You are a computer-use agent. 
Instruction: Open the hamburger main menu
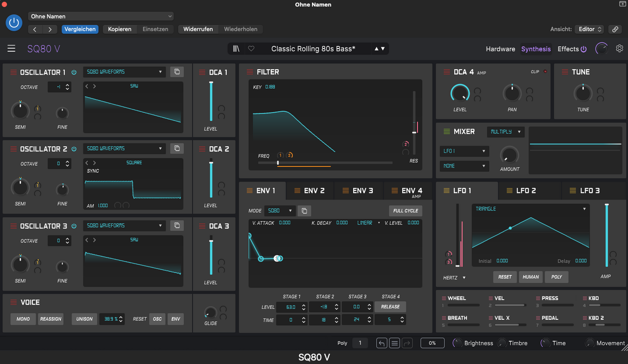11,49
